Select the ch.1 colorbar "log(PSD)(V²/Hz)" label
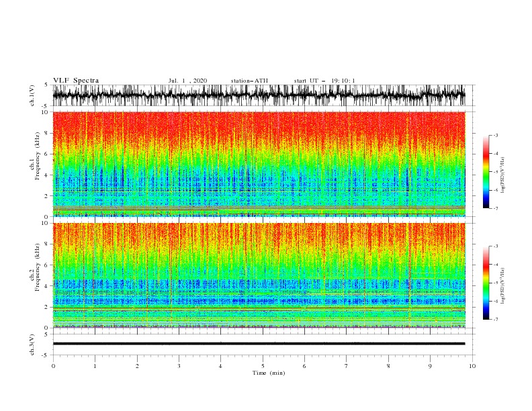The width and height of the screenshot is (532, 411). point(502,175)
